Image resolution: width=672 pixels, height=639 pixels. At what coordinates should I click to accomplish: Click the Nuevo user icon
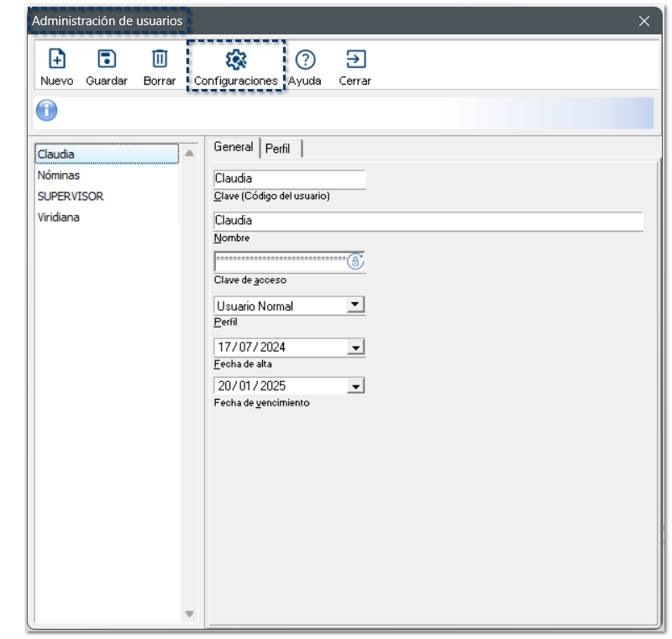56,60
